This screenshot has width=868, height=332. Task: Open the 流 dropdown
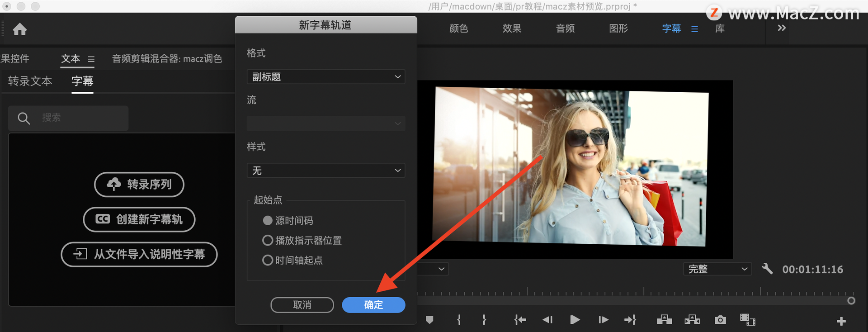[326, 123]
